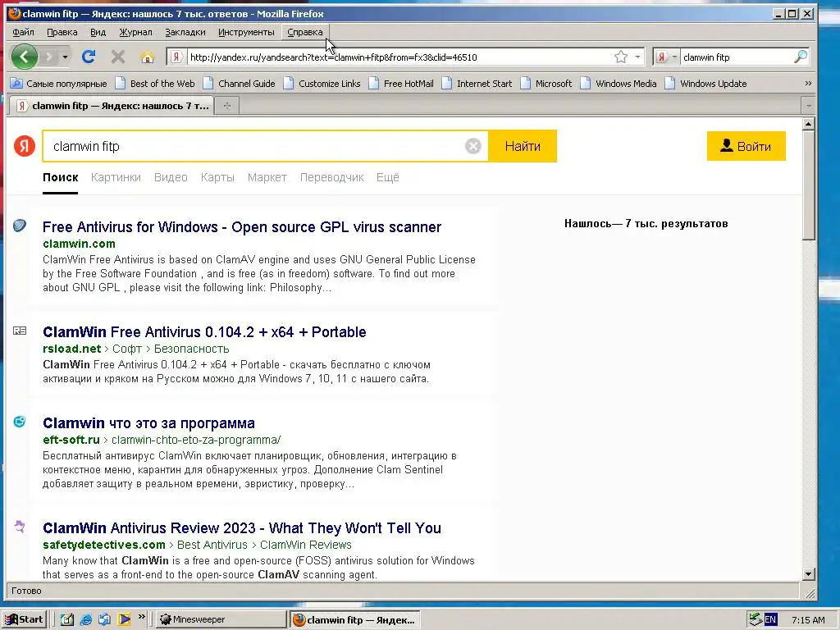This screenshot has width=840, height=630.
Task: Open ClamWin Free Antivirus 0.104.2 Portable link
Action: click(x=204, y=332)
